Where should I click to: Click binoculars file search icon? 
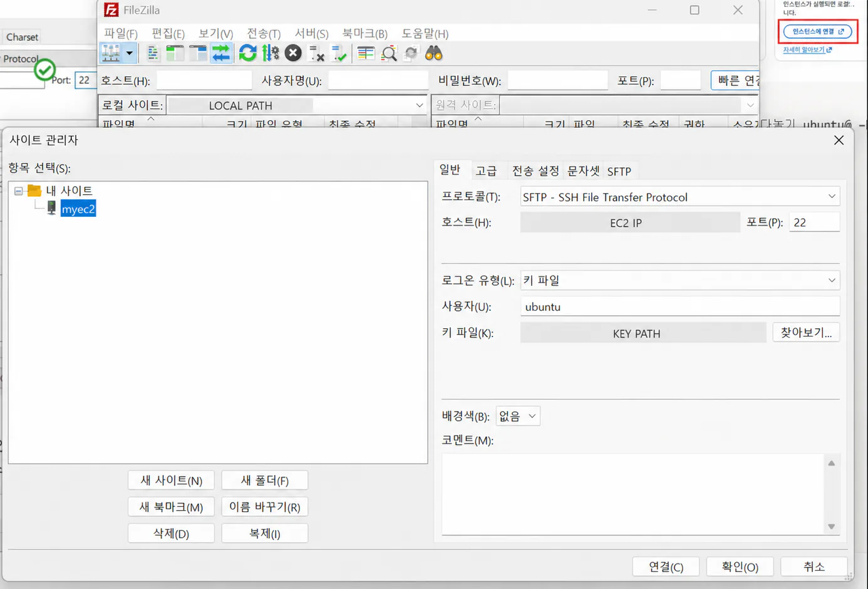point(433,53)
